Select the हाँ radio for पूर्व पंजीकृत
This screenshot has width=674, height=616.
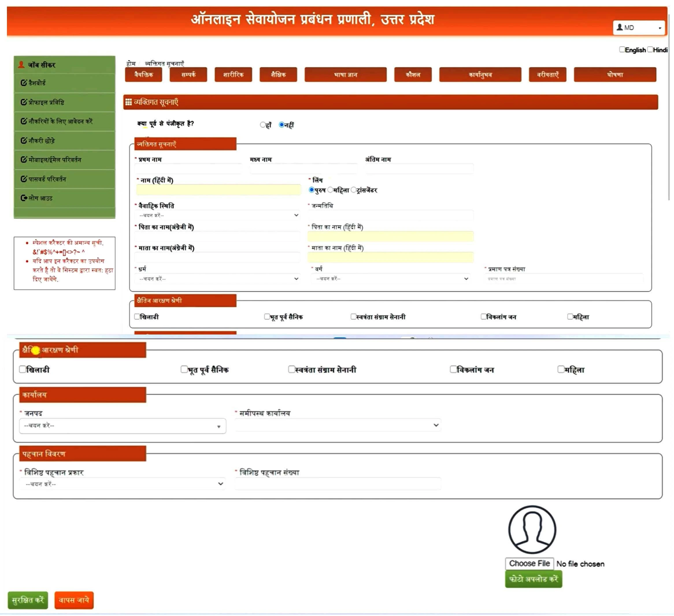point(263,125)
